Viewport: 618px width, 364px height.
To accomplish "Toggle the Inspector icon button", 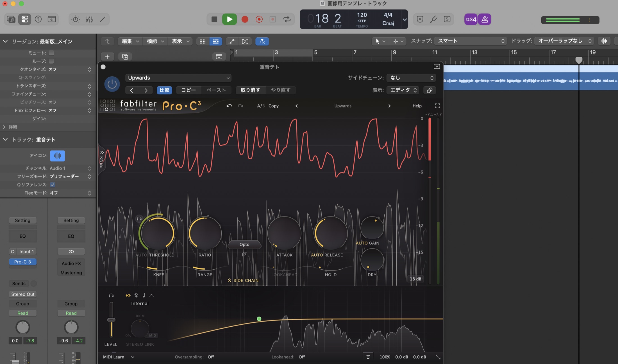I will 25,19.
